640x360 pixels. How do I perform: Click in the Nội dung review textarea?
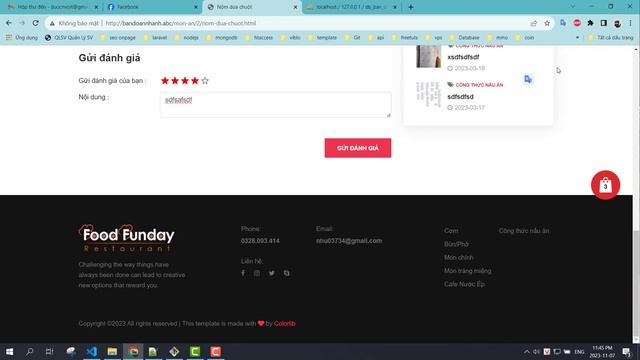click(x=276, y=105)
